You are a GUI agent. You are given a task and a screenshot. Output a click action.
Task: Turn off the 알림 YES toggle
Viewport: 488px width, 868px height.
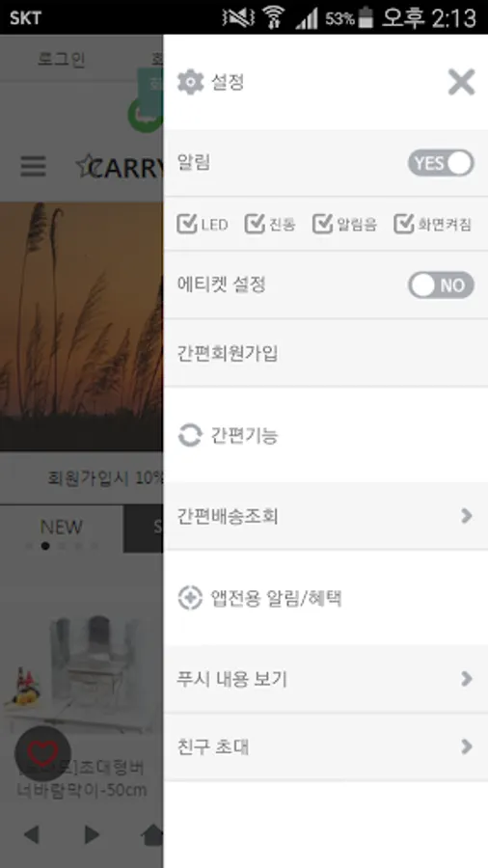tap(441, 163)
